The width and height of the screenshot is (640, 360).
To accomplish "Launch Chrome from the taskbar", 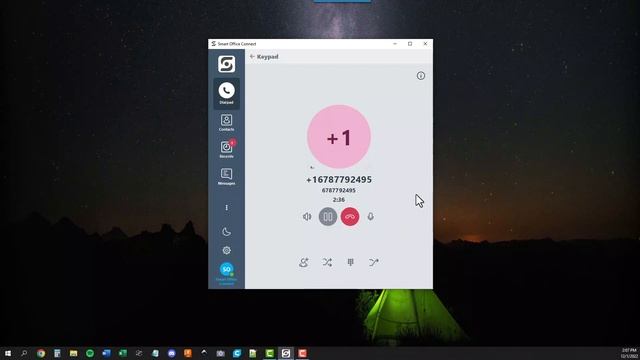I will click(41, 353).
